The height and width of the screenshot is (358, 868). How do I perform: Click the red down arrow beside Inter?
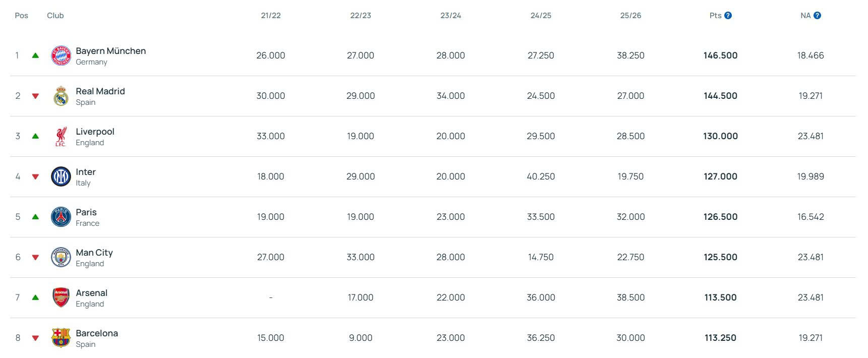coord(35,176)
